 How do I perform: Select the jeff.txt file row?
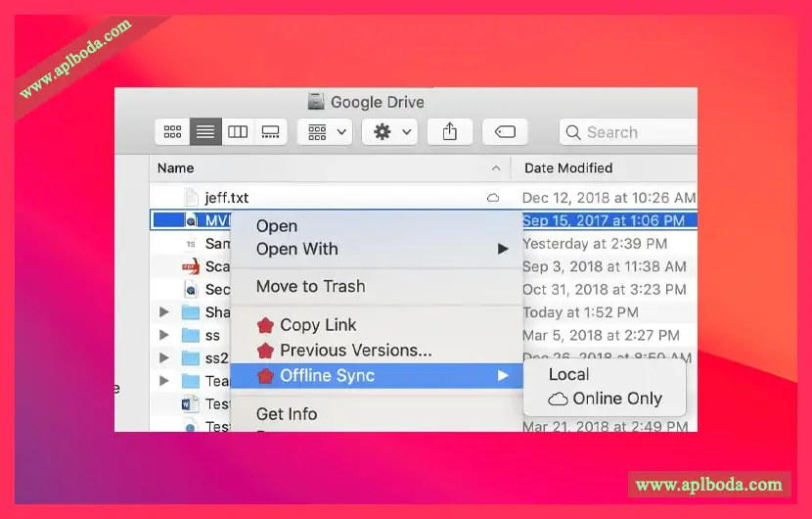coord(423,198)
